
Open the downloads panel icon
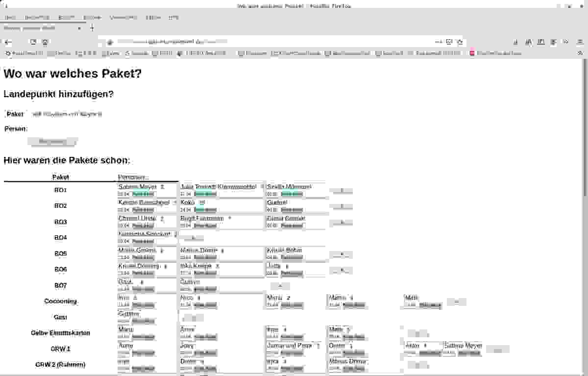tap(515, 42)
